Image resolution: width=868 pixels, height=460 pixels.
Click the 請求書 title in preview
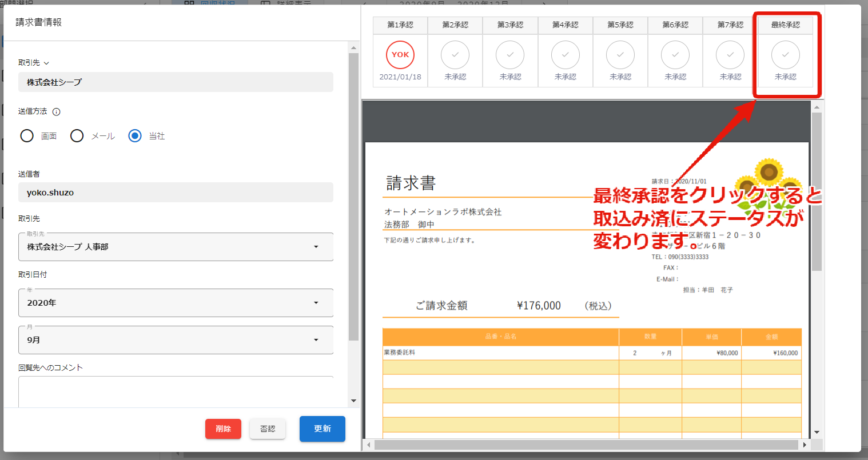(x=411, y=183)
